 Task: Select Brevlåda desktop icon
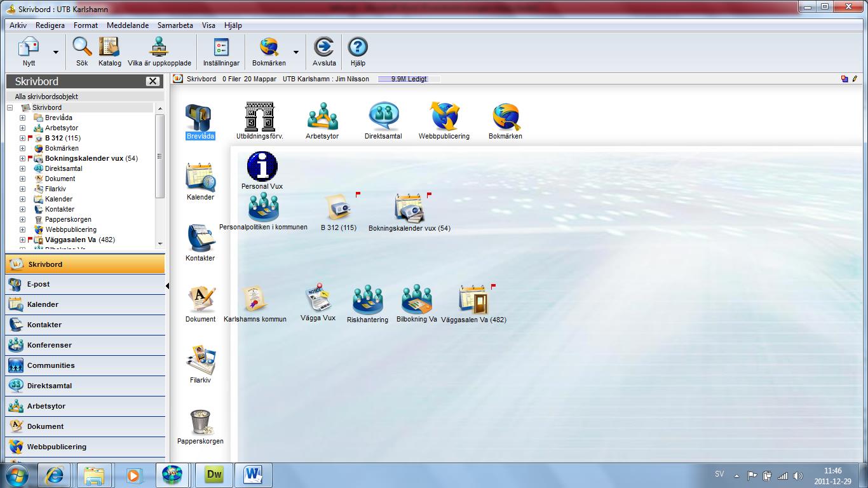(x=200, y=122)
